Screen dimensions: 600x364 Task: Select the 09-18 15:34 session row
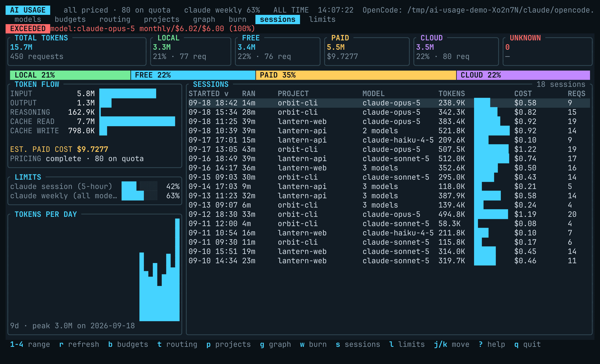point(389,112)
